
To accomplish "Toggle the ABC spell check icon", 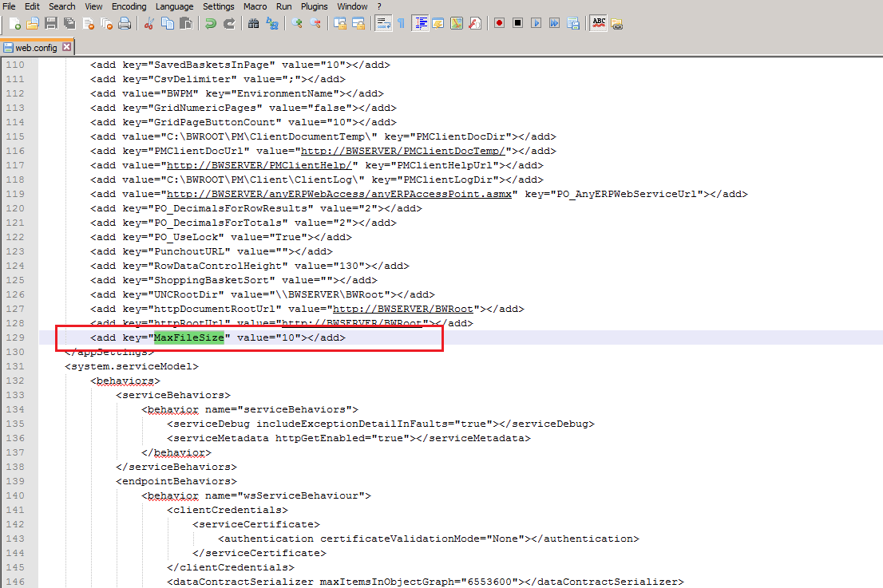I will [x=599, y=24].
